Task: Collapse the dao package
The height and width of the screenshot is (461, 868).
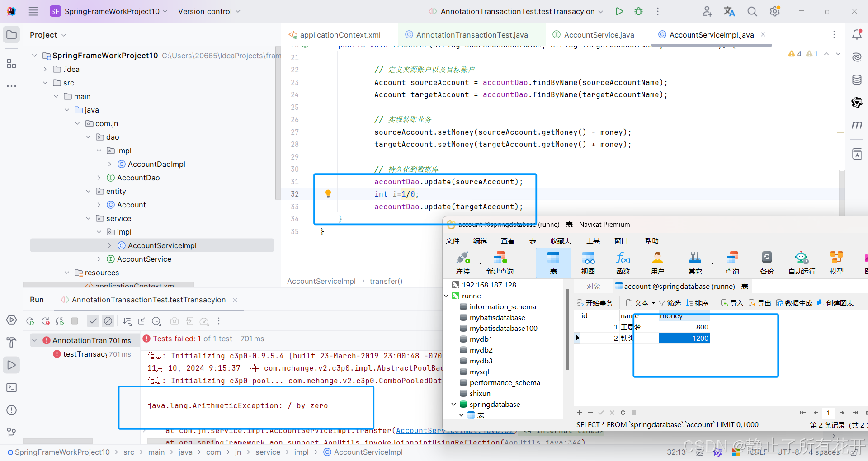Action: tap(88, 137)
